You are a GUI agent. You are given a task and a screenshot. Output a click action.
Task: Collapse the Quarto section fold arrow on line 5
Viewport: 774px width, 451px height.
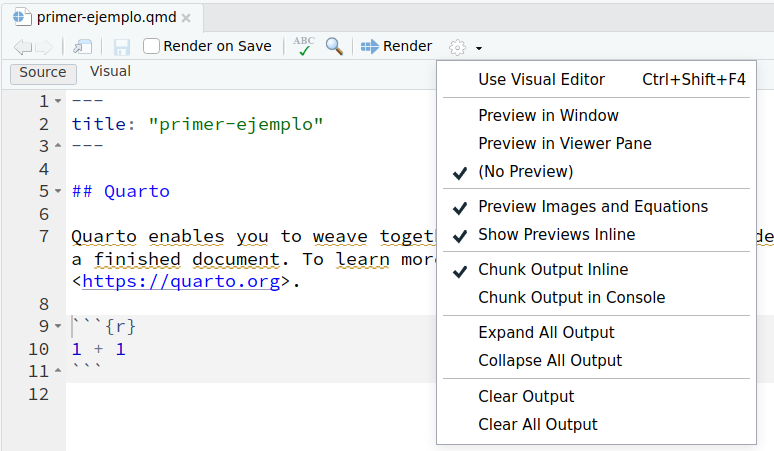[58, 192]
